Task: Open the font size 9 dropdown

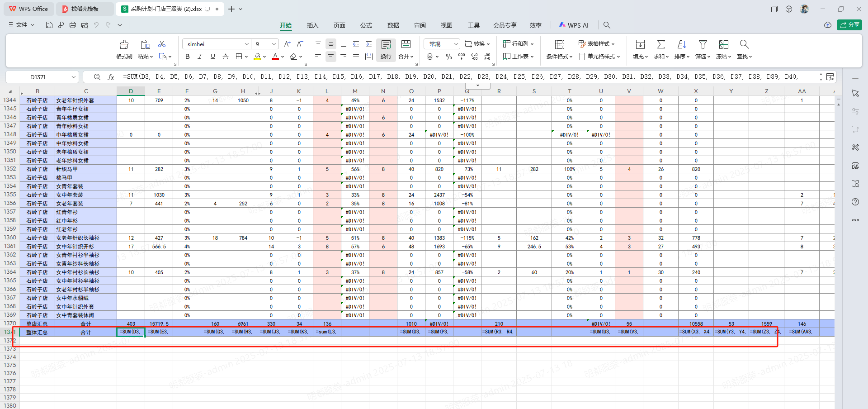Action: click(274, 44)
